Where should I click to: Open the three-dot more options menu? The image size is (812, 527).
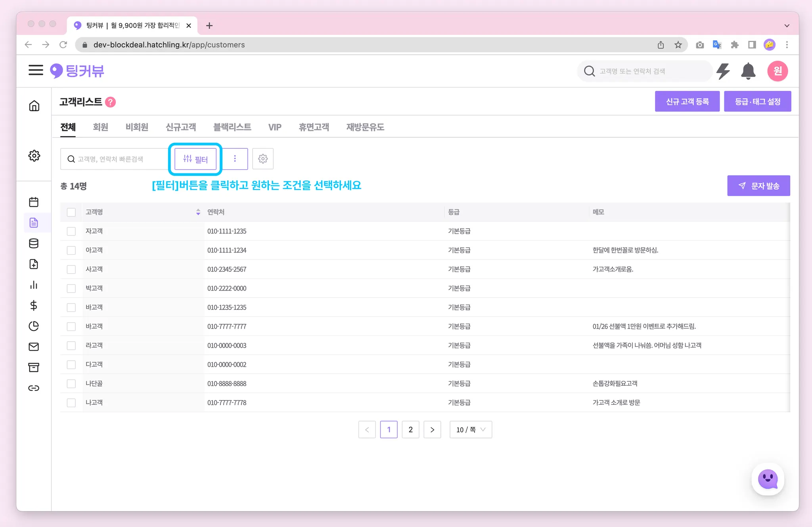[235, 159]
